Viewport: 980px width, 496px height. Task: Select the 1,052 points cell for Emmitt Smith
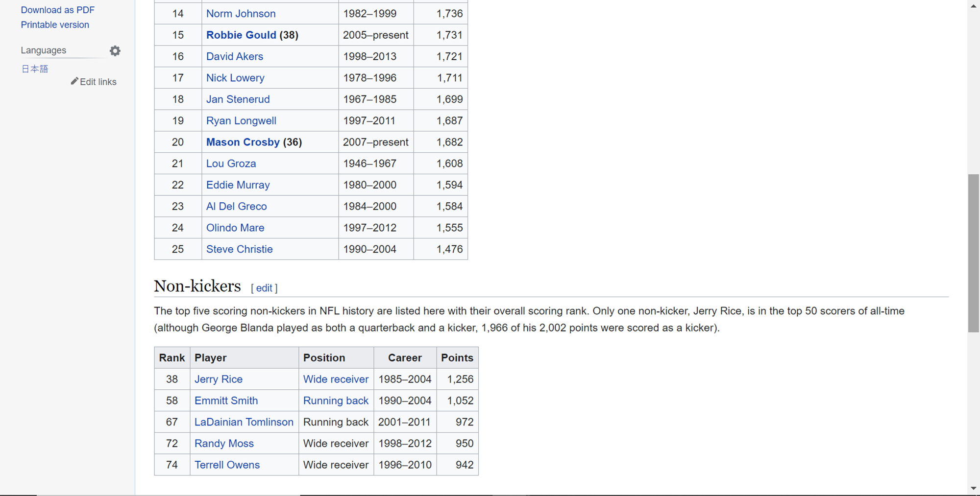(x=457, y=401)
